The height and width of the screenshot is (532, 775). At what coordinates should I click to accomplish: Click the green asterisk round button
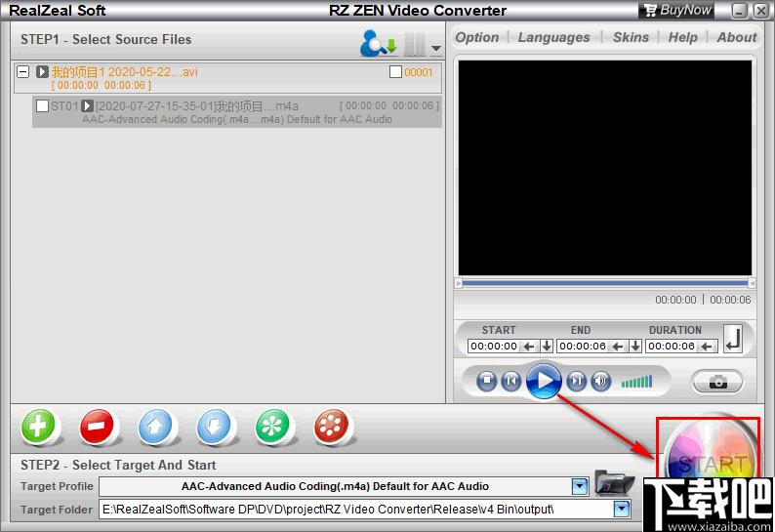pos(272,427)
